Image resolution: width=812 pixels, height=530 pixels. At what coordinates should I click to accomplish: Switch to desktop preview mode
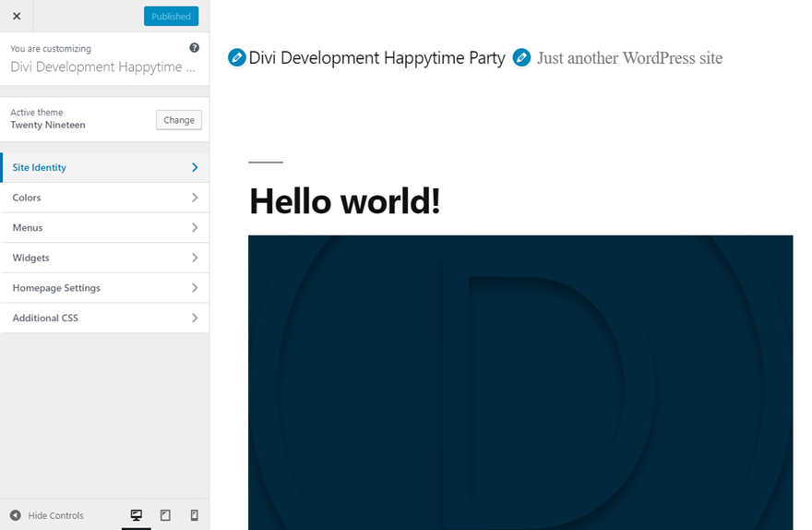point(137,515)
